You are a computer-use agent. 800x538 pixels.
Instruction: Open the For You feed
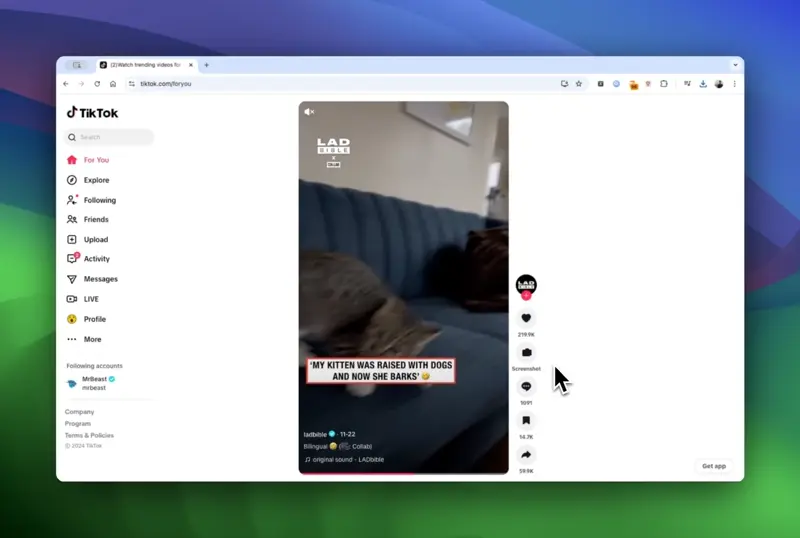(x=88, y=160)
